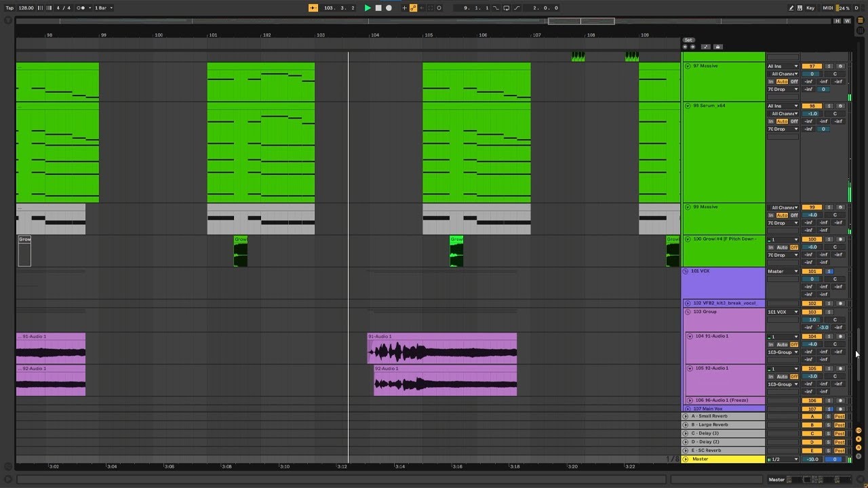Image resolution: width=868 pixels, height=488 pixels.
Task: Click the CPU load 24% meter
Action: point(844,7)
